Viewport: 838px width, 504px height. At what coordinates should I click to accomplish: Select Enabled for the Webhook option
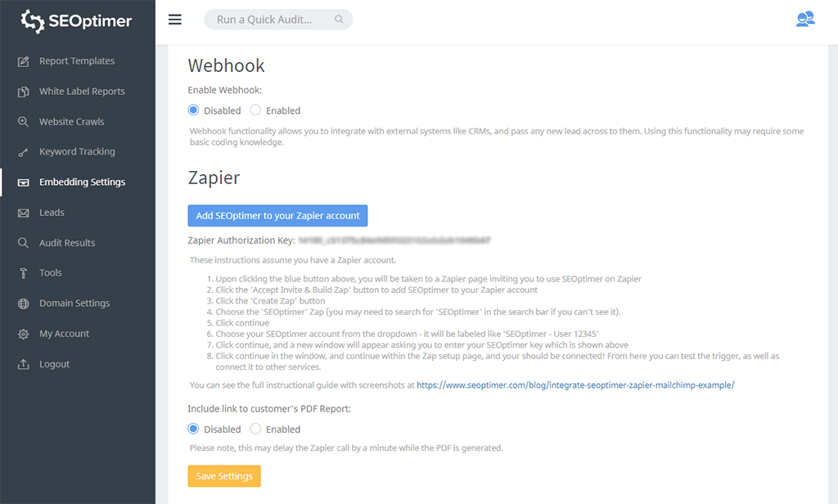pos(255,110)
